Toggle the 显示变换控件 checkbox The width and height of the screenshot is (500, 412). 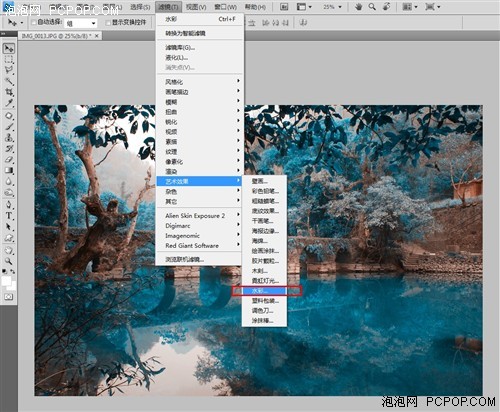[x=108, y=22]
